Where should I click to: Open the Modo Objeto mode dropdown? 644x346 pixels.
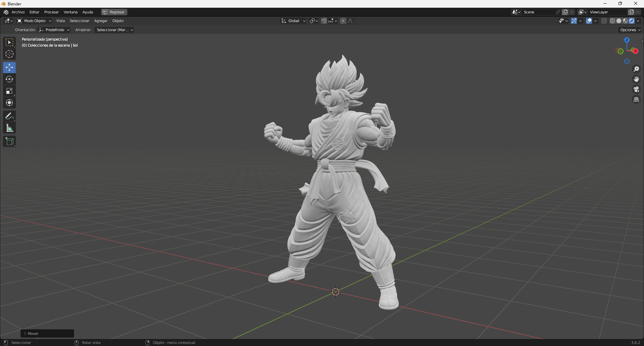[34, 20]
